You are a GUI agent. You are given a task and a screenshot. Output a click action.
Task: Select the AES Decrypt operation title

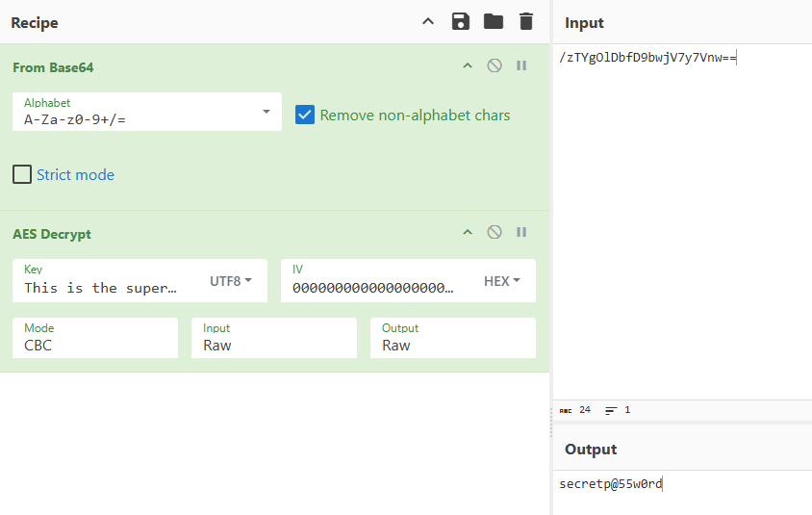[52, 234]
